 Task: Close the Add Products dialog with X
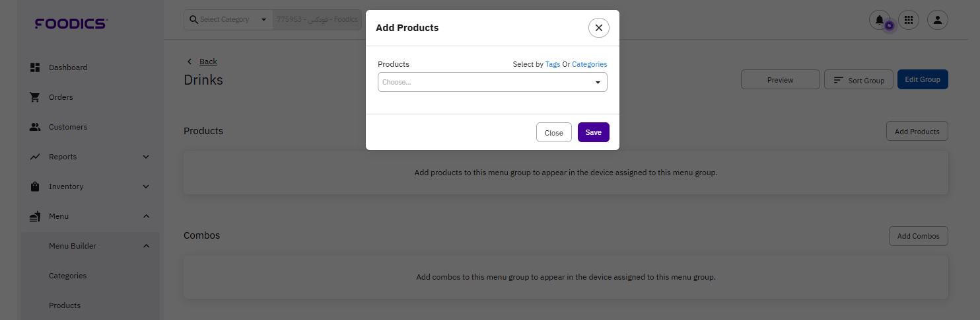pos(598,28)
